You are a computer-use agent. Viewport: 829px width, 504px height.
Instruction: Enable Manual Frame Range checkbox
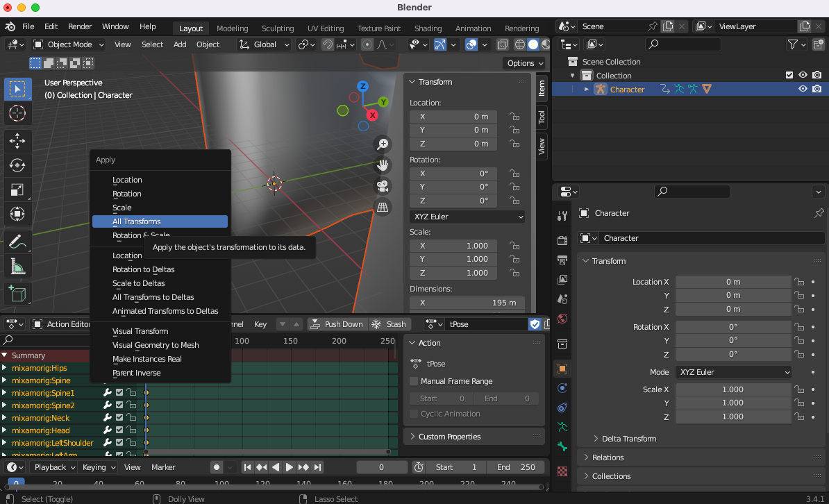click(414, 380)
